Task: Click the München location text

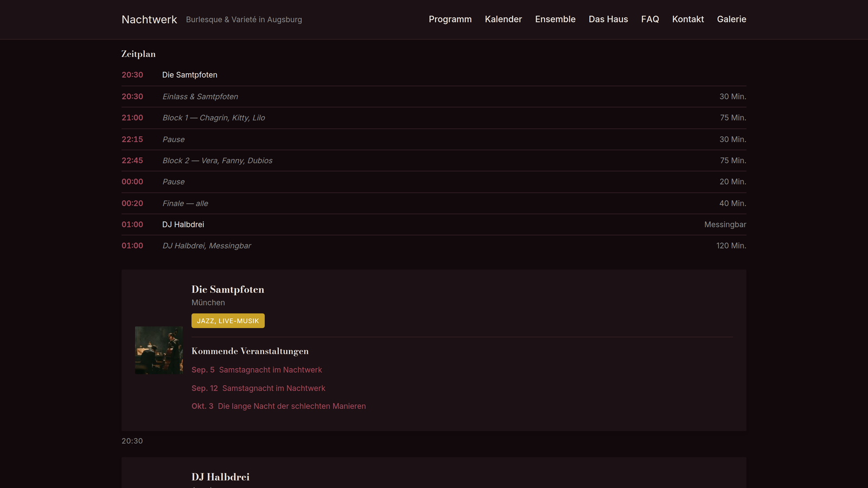Action: [x=208, y=303]
